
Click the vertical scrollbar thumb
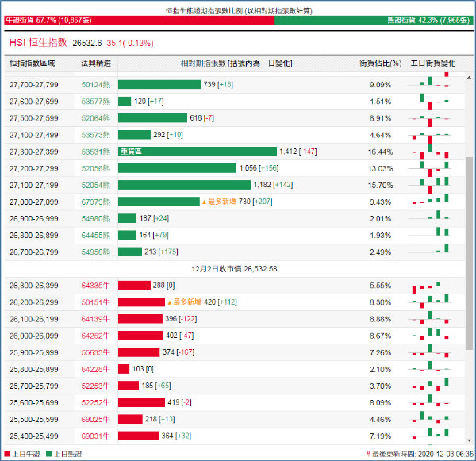[470, 254]
